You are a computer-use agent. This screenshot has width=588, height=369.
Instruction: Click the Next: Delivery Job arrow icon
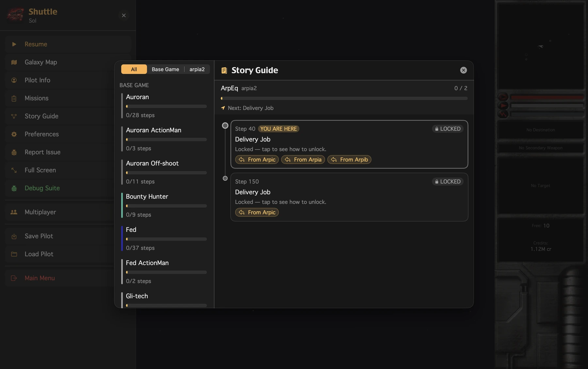223,108
